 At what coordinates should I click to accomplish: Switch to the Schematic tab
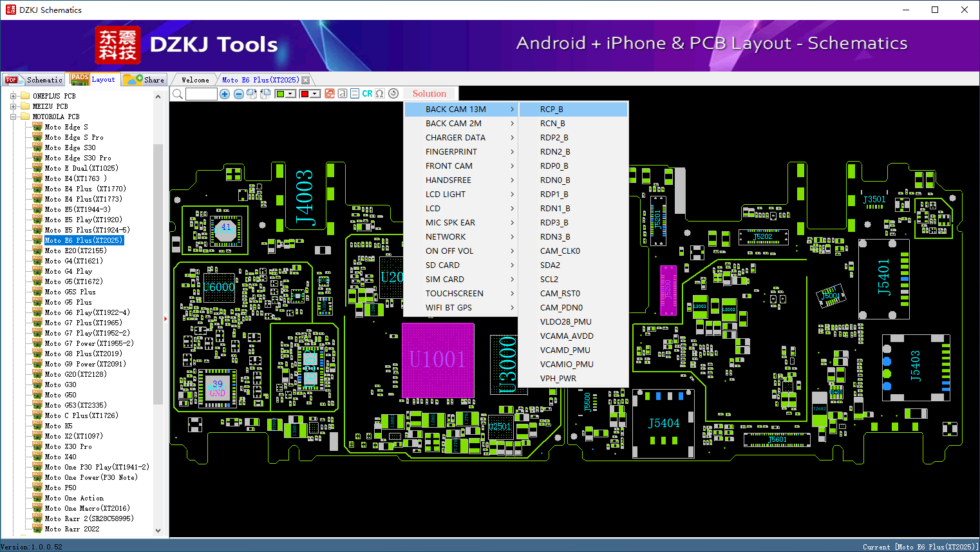tap(33, 80)
